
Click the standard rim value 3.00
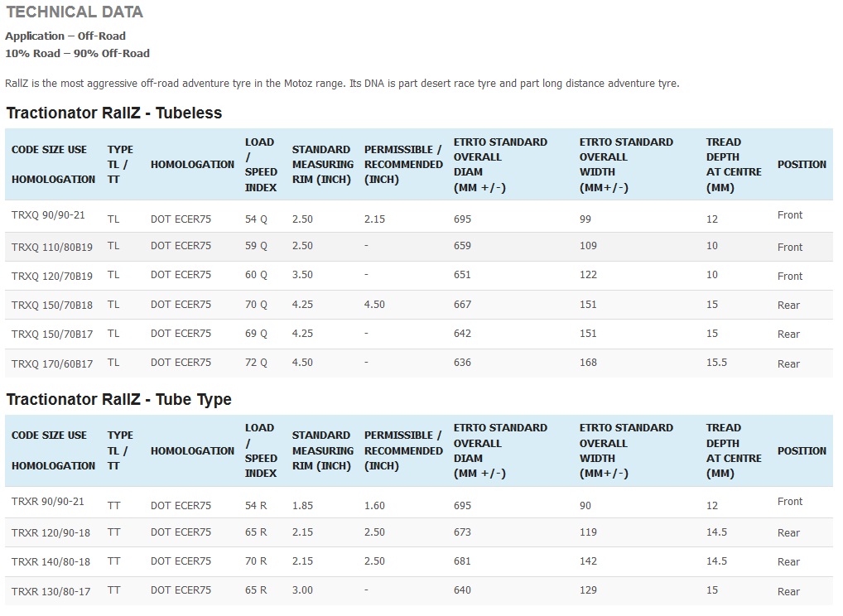303,590
